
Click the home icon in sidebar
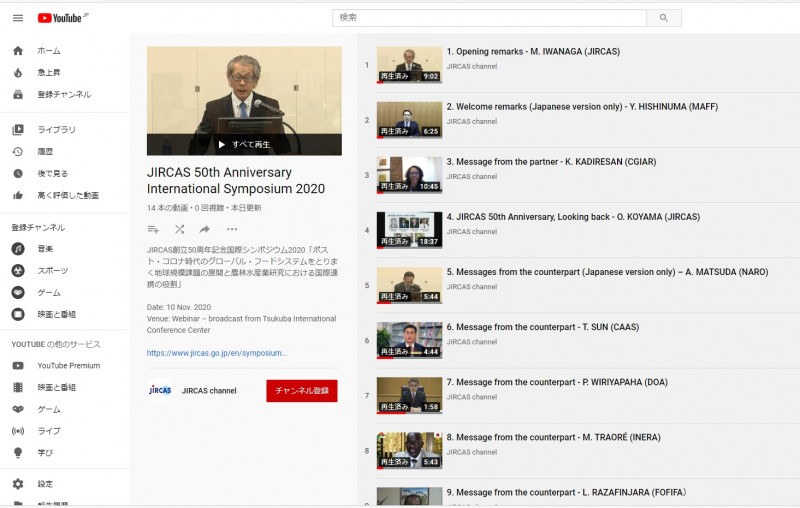pyautogui.click(x=18, y=50)
